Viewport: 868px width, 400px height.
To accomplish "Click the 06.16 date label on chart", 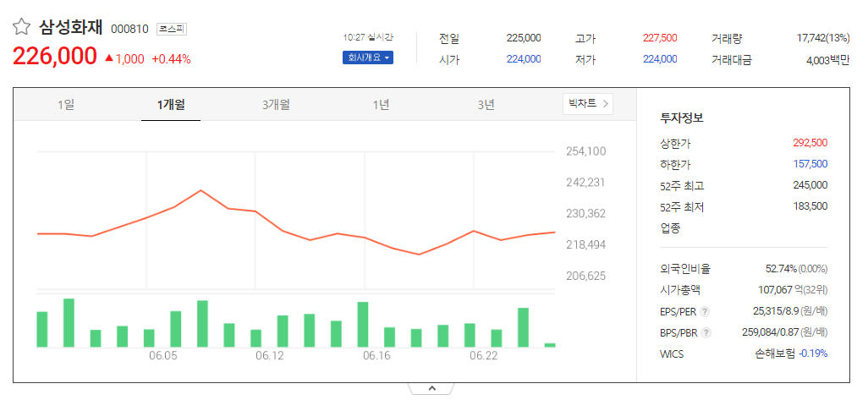I will coord(376,356).
